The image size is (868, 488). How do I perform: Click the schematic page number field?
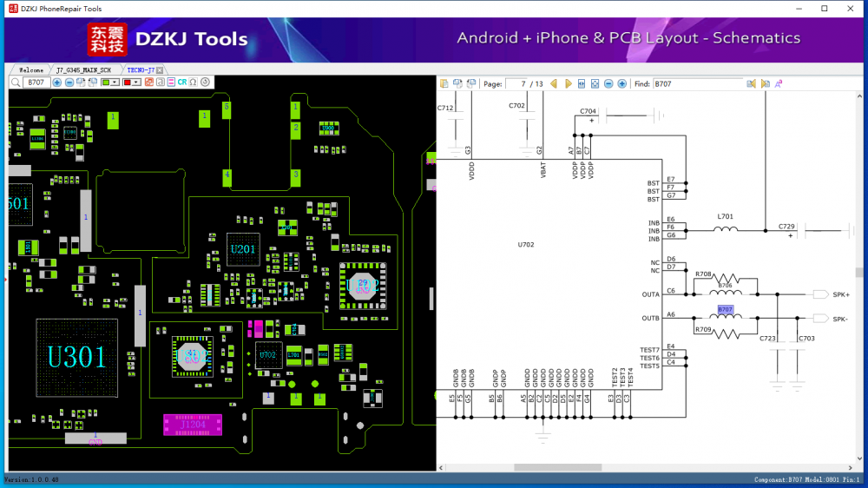(x=516, y=83)
